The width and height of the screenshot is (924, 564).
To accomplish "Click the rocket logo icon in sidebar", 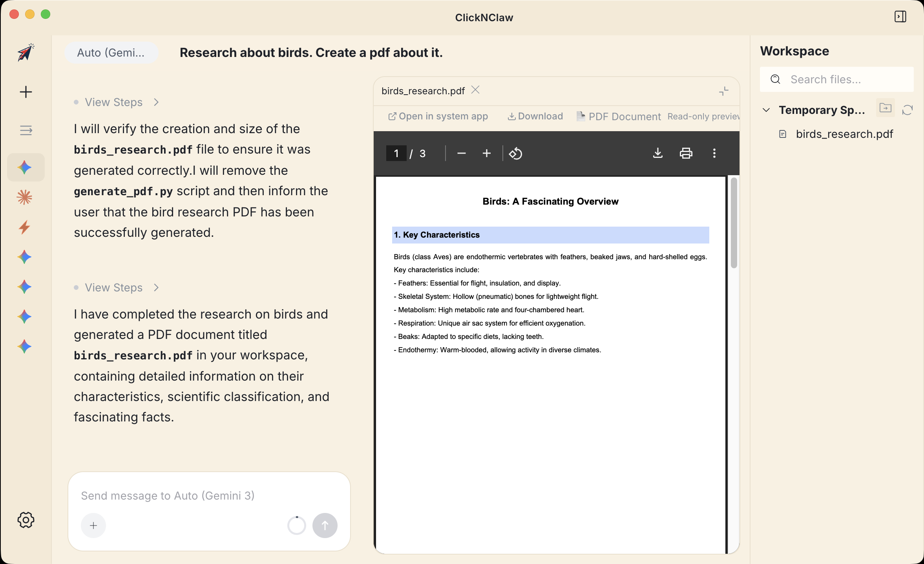I will pyautogui.click(x=26, y=53).
